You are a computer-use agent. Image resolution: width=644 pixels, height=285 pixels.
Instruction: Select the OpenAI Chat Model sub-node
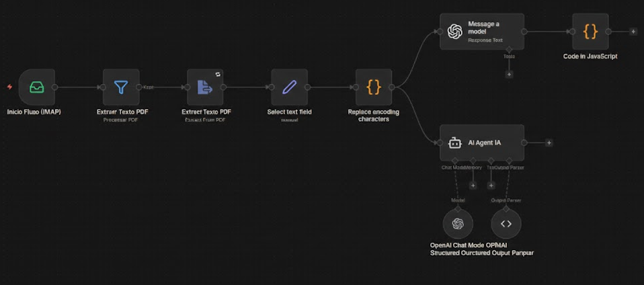point(458,224)
